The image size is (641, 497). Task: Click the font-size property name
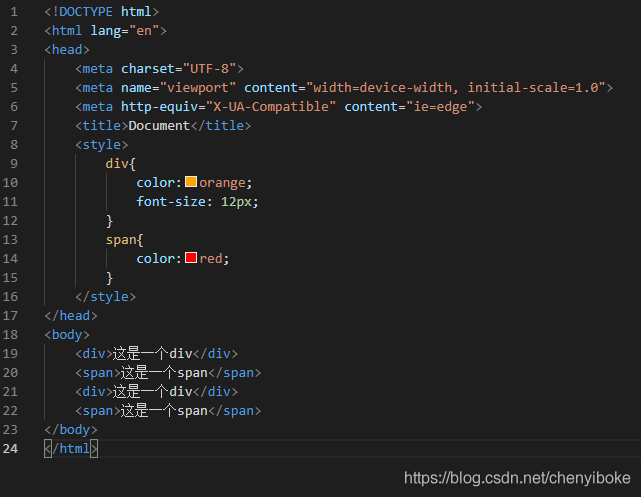pos(171,202)
